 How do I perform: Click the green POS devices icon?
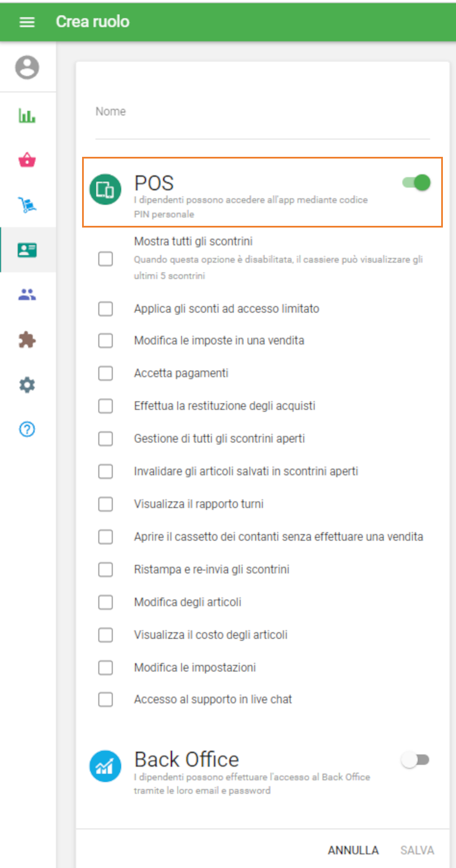click(x=105, y=189)
